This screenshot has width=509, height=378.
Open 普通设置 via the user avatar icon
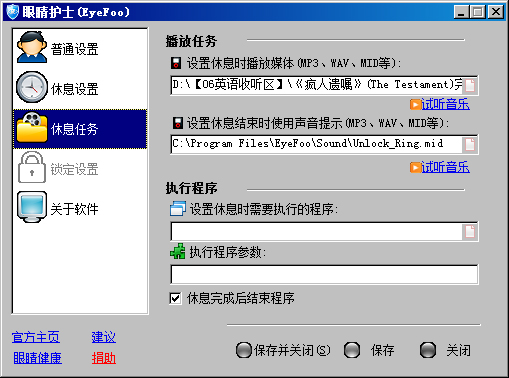coord(32,47)
